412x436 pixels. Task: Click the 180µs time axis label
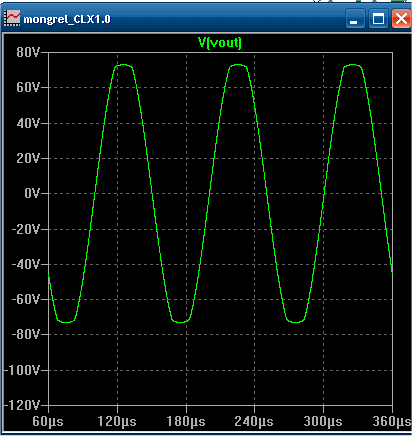186,422
